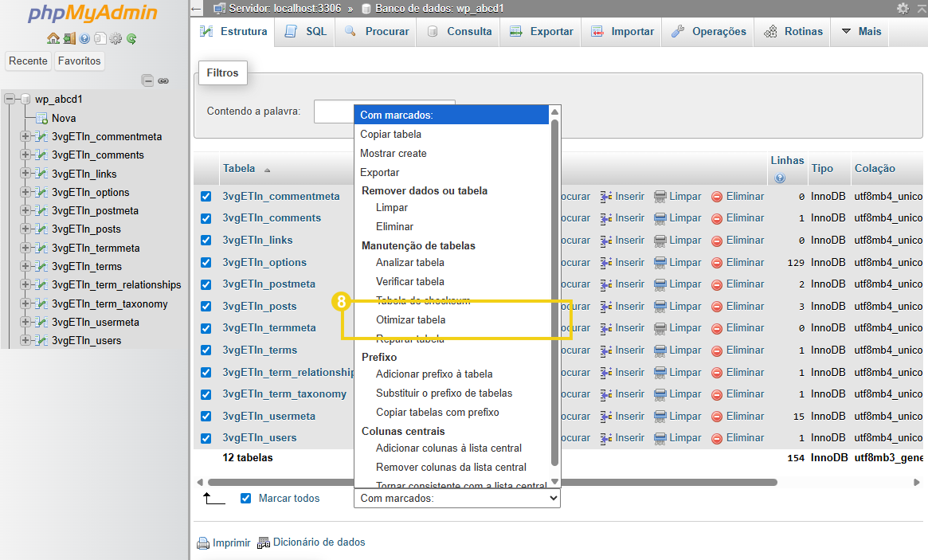Screen dimensions: 928x560
Task: Switch to the Estrutura tab
Action: click(x=233, y=31)
